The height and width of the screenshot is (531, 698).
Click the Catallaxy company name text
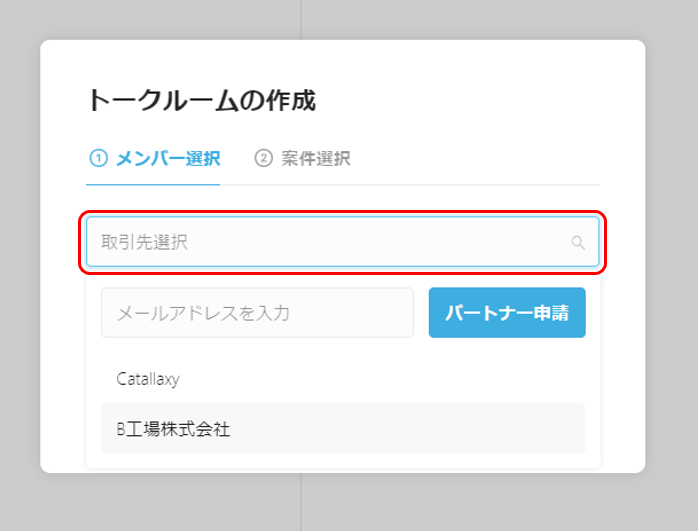pyautogui.click(x=148, y=379)
